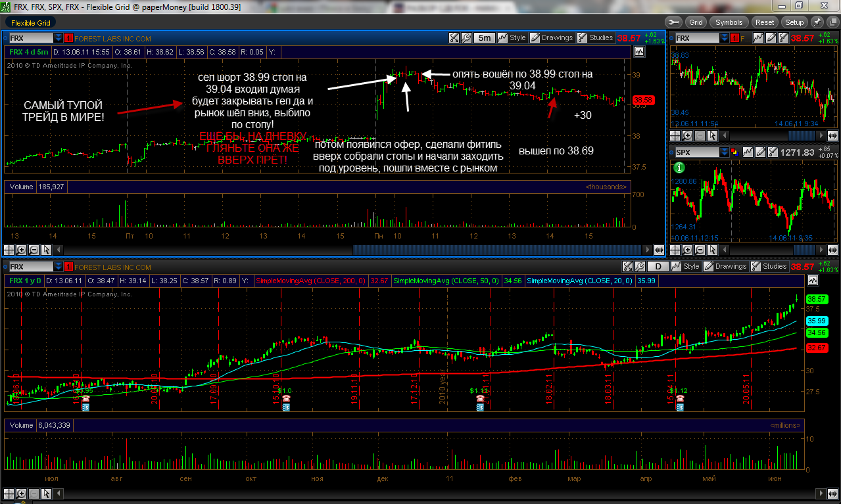
Task: Click the pencil drawings icon on the SPX chart
Action: [x=761, y=152]
